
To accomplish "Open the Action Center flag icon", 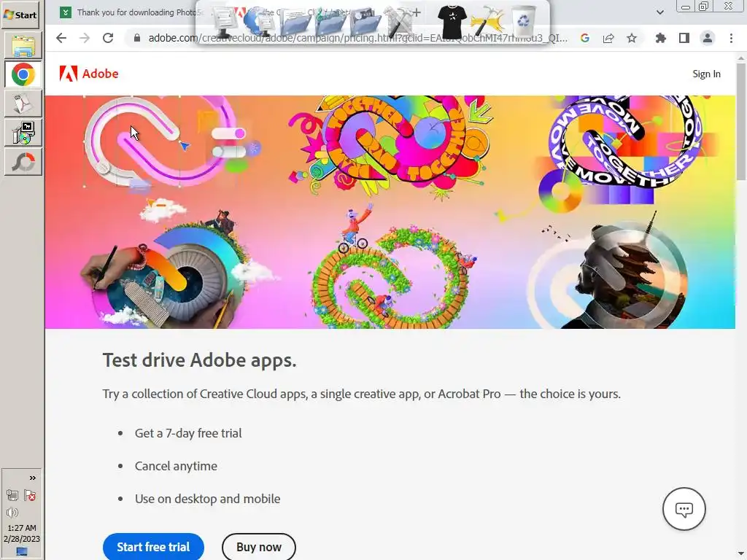I will 30,496.
